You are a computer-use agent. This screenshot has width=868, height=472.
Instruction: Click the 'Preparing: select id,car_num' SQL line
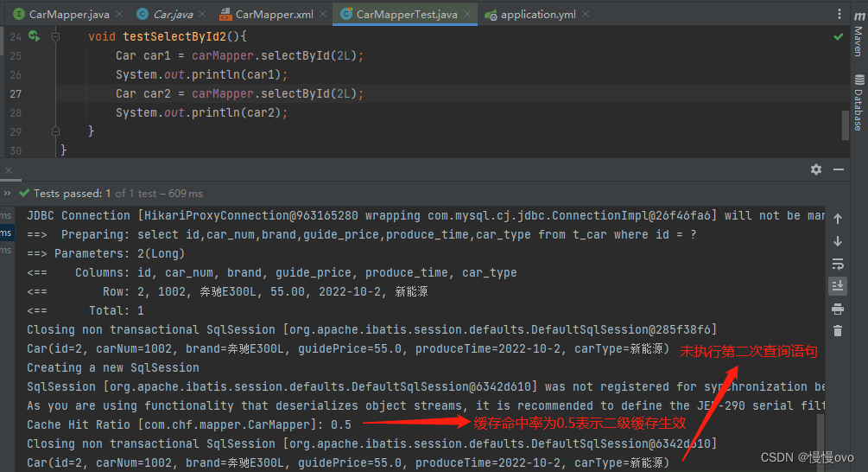(362, 235)
